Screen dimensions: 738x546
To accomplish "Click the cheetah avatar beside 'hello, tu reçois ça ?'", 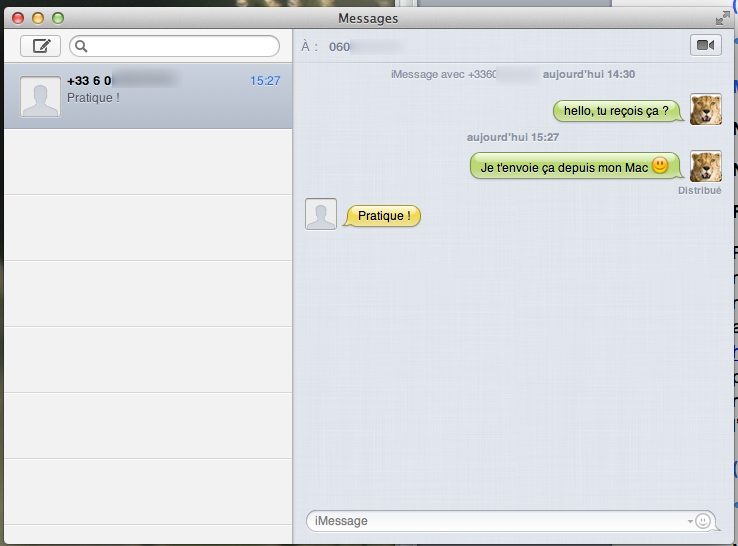I will coord(706,109).
